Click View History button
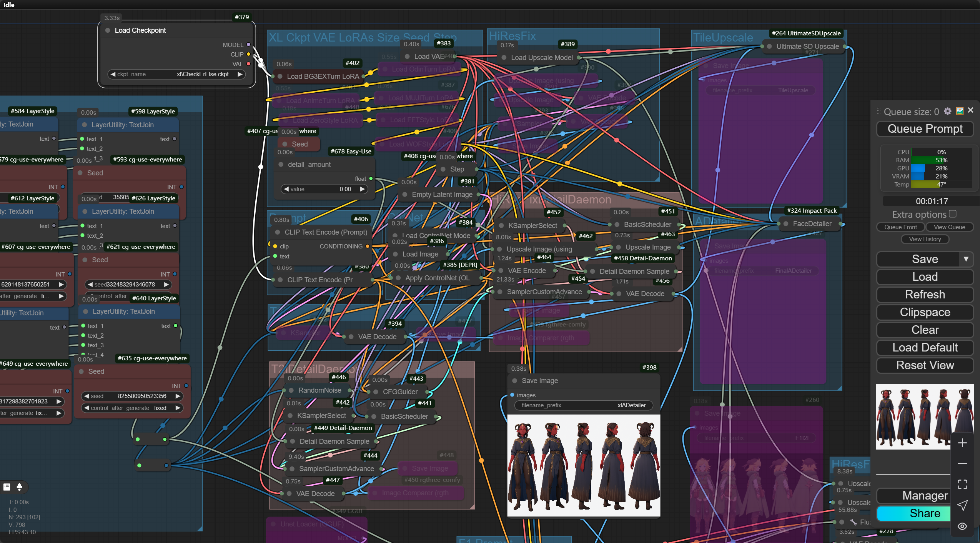The height and width of the screenshot is (543, 980). click(x=925, y=239)
